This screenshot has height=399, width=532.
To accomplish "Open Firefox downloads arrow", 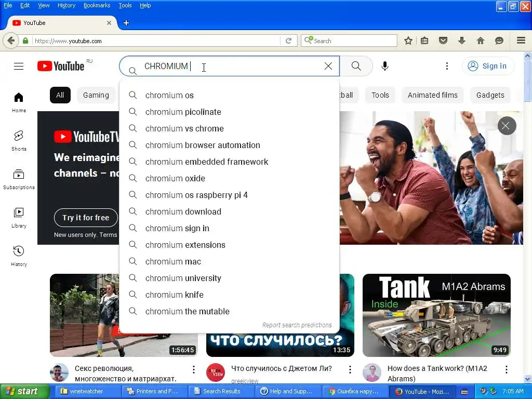I will [x=462, y=41].
